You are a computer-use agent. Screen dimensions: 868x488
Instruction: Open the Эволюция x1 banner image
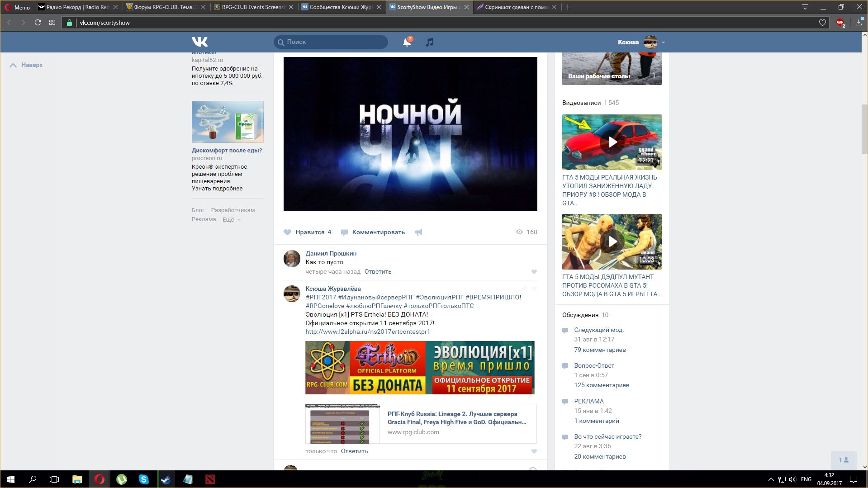coord(420,367)
